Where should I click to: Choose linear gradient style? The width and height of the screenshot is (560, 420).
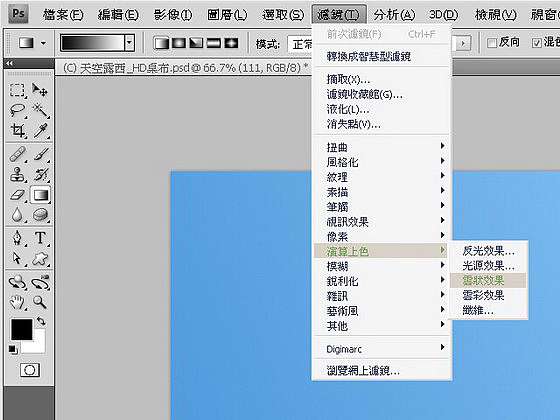point(161,43)
